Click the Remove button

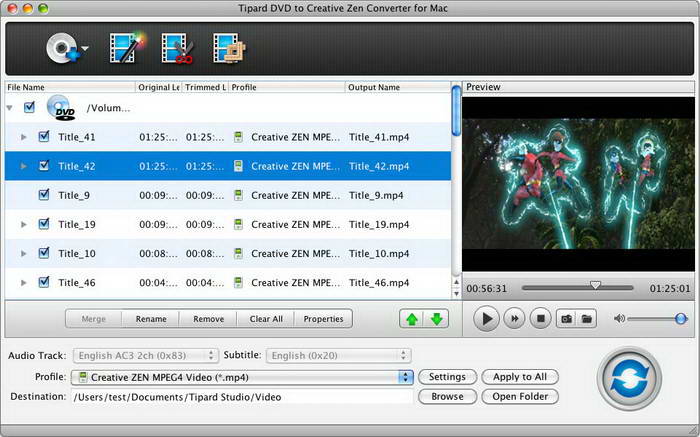[x=208, y=319]
